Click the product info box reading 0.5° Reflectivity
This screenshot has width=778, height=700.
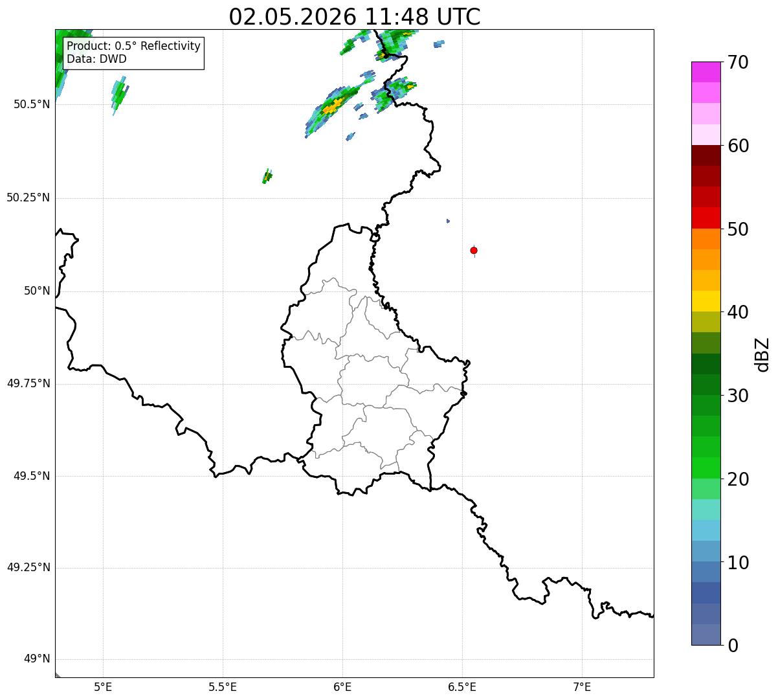coord(133,52)
